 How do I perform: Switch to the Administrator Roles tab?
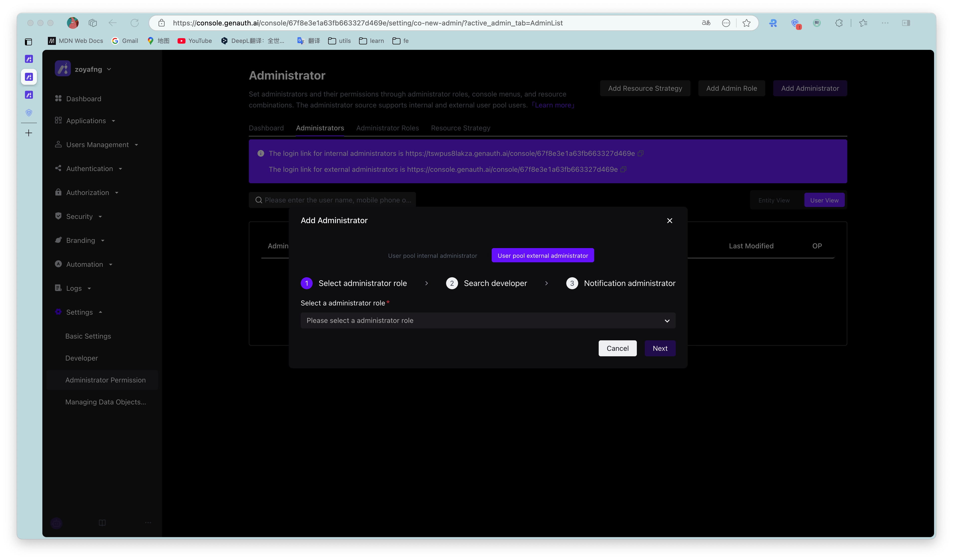point(387,128)
